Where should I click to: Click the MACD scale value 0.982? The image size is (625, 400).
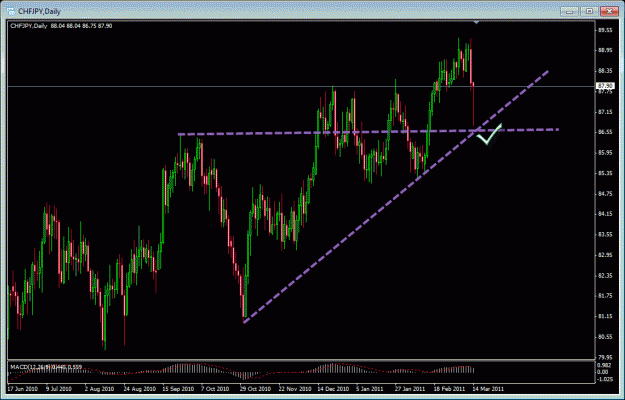pos(604,366)
